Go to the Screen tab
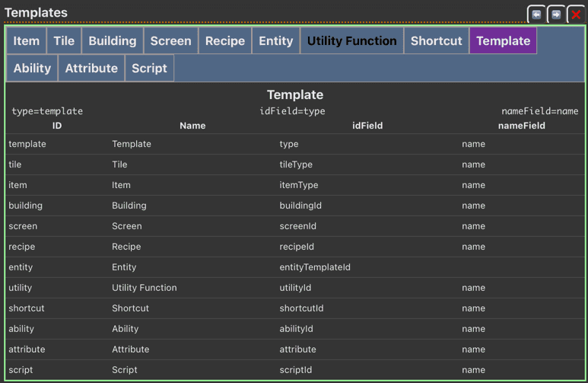The width and height of the screenshot is (588, 383). coord(170,41)
